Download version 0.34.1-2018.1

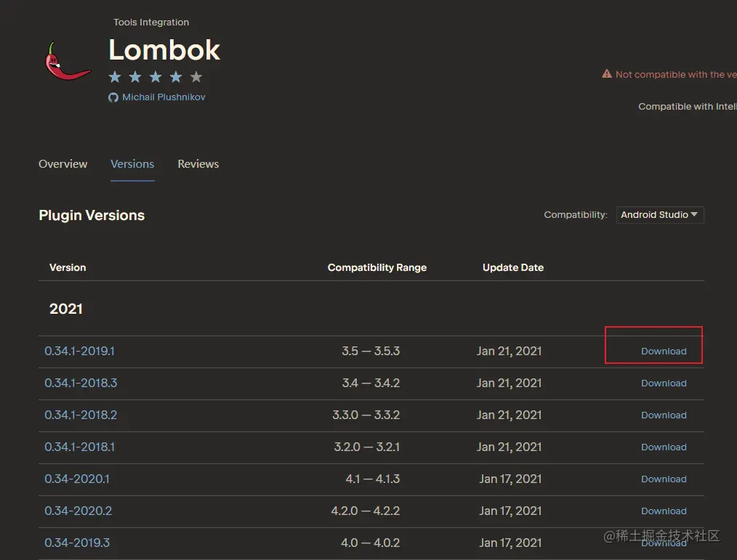click(664, 447)
